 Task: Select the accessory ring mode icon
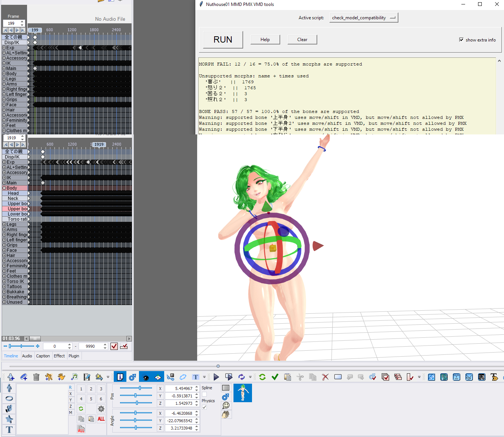(x=9, y=398)
